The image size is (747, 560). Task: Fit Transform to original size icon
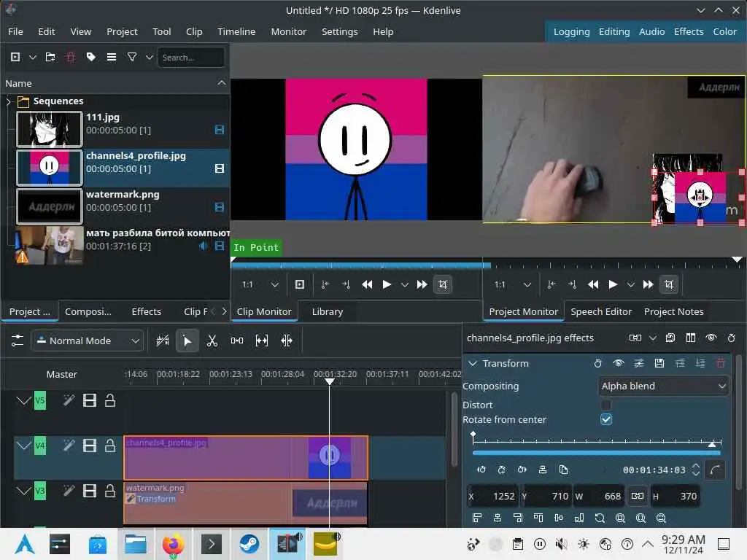tap(600, 518)
